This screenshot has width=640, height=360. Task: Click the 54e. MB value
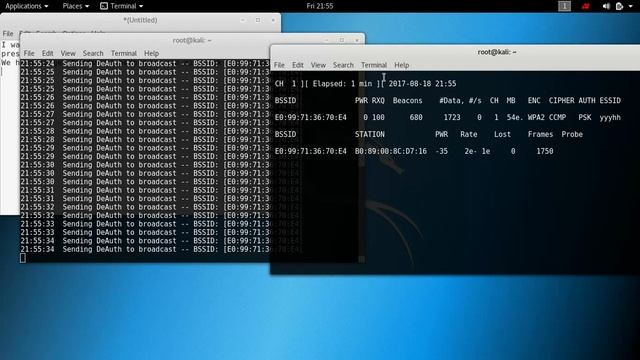coord(515,118)
